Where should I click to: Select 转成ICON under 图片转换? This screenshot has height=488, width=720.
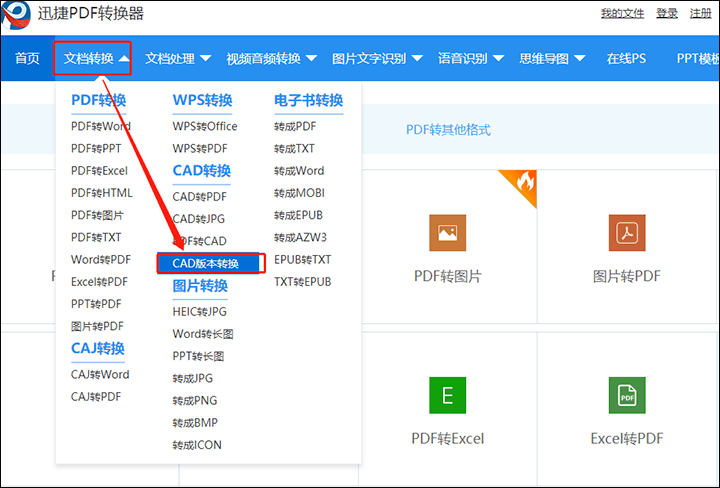pos(197,445)
